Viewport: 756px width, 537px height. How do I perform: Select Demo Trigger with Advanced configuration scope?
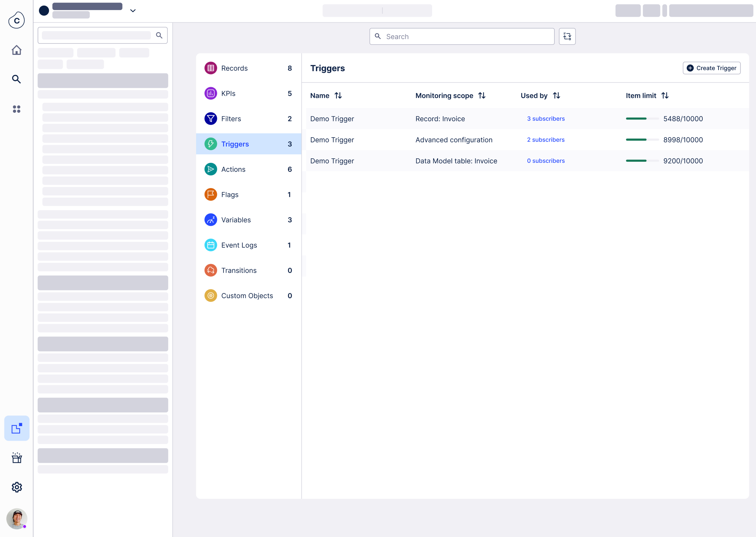pyautogui.click(x=332, y=140)
